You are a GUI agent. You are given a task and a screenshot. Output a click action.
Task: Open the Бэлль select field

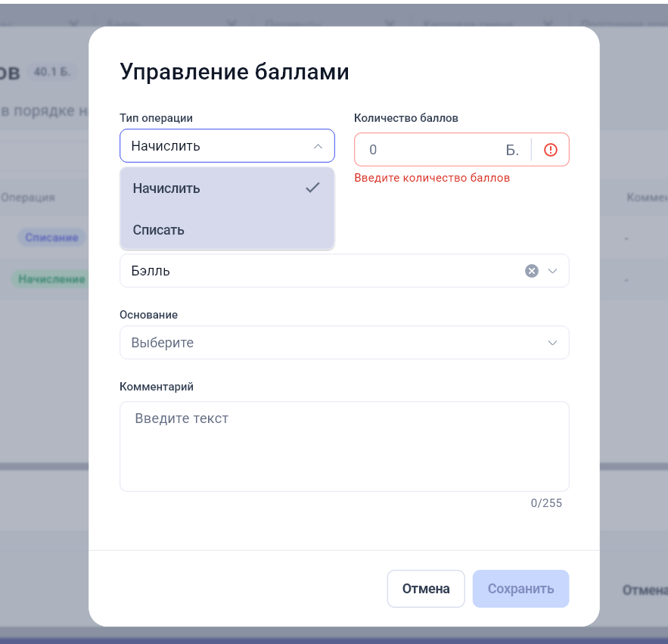(344, 271)
